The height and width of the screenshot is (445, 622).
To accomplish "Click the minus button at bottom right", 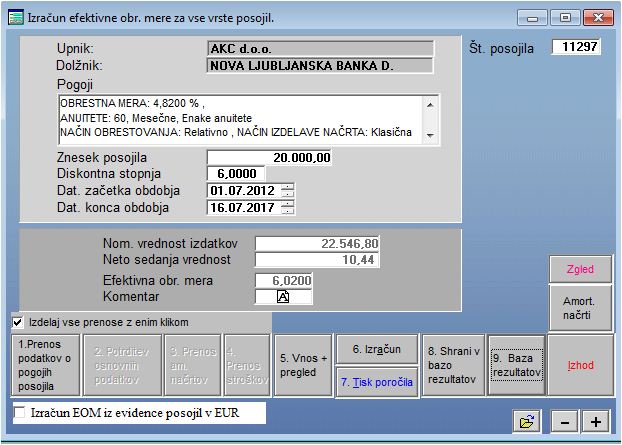I will pos(565,422).
